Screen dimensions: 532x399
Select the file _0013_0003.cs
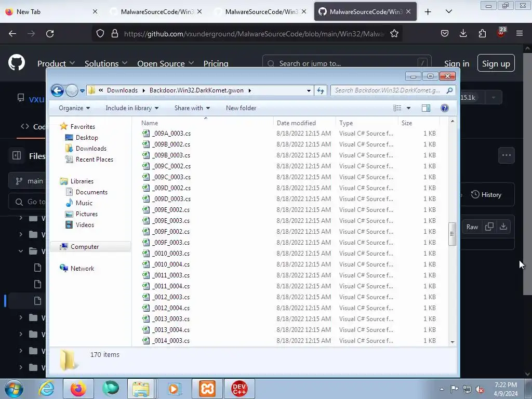pos(170,318)
